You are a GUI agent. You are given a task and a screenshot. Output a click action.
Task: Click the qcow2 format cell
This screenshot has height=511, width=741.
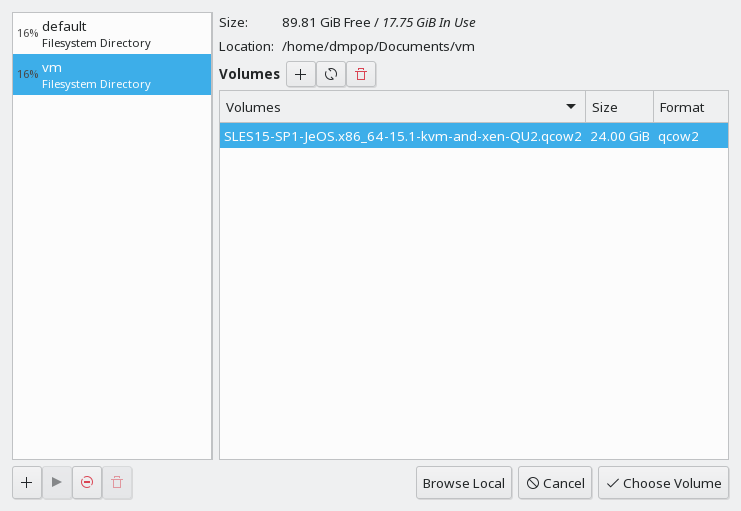[x=678, y=136]
